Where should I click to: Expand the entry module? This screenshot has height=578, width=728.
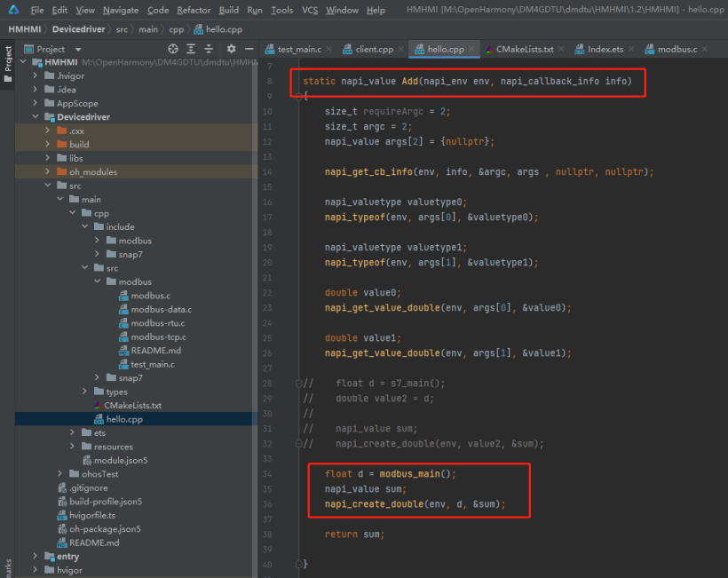36,556
